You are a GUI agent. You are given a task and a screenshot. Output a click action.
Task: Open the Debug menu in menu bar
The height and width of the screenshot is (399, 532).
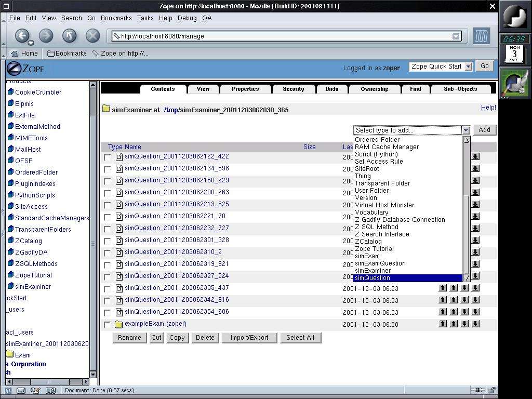point(187,18)
